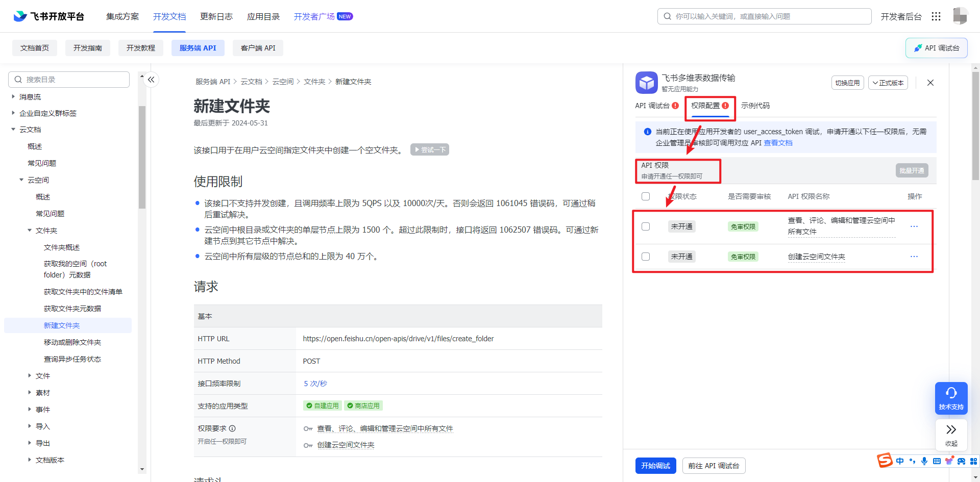Switch to the 示例代码 tab

point(755,106)
